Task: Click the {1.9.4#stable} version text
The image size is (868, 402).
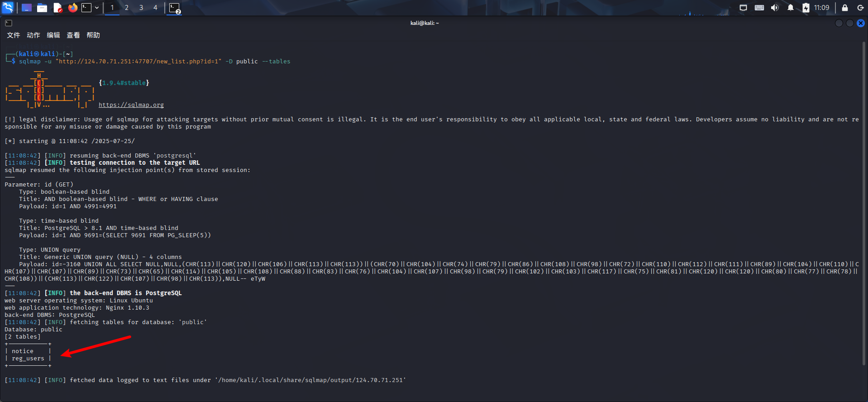Action: click(x=124, y=83)
